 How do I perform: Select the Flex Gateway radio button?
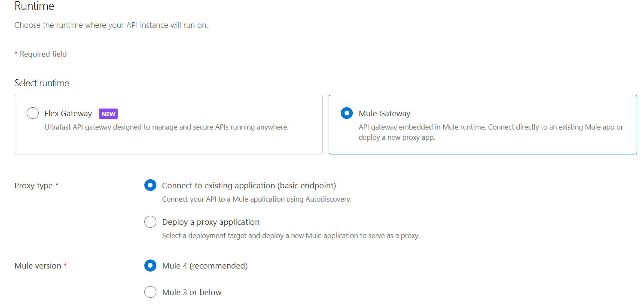click(x=32, y=113)
